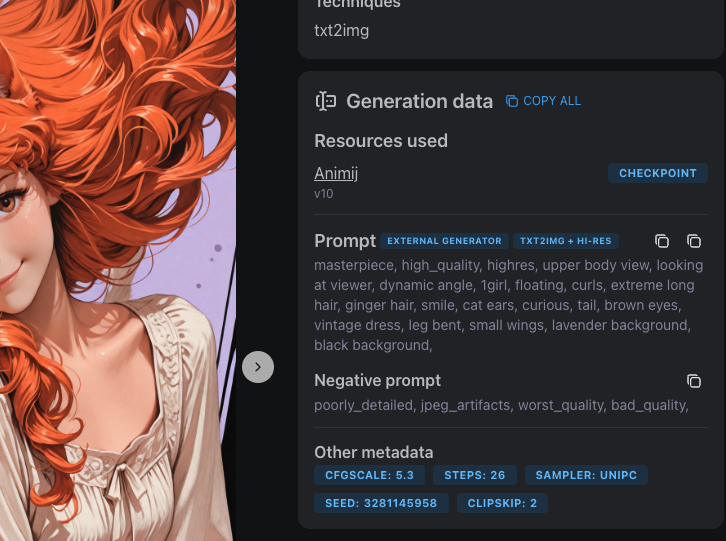
Task: Click the v10 version label
Action: (324, 194)
